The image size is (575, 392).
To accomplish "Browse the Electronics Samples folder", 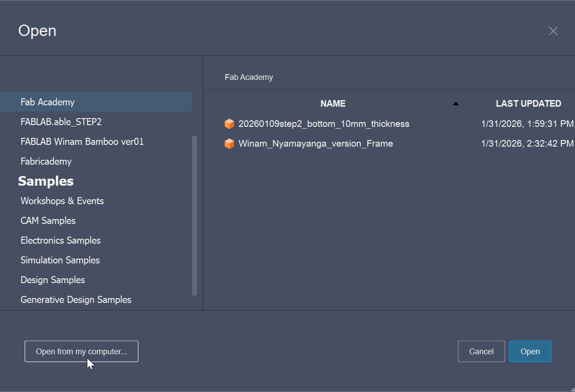I will click(61, 240).
